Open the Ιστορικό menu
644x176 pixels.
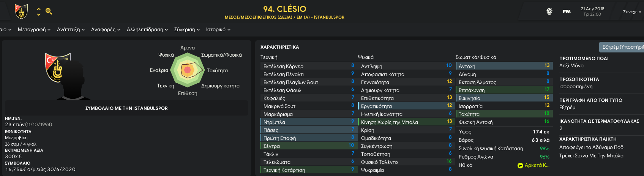coord(218,29)
